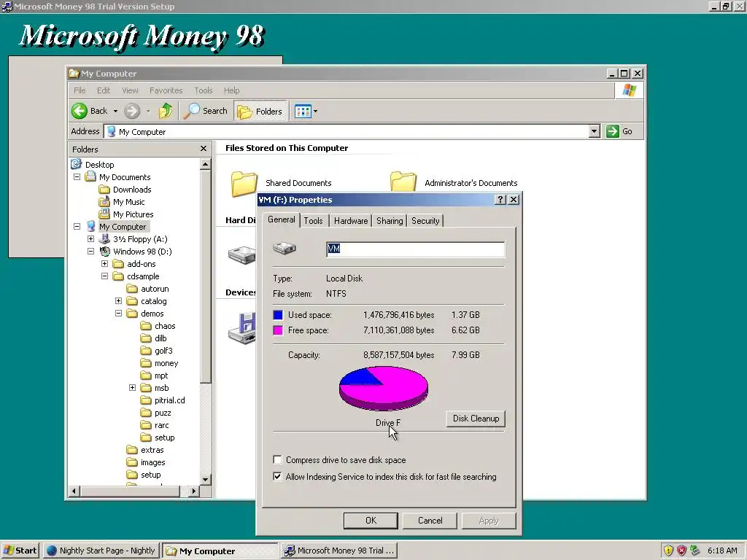Select the money folder in tree

point(166,363)
